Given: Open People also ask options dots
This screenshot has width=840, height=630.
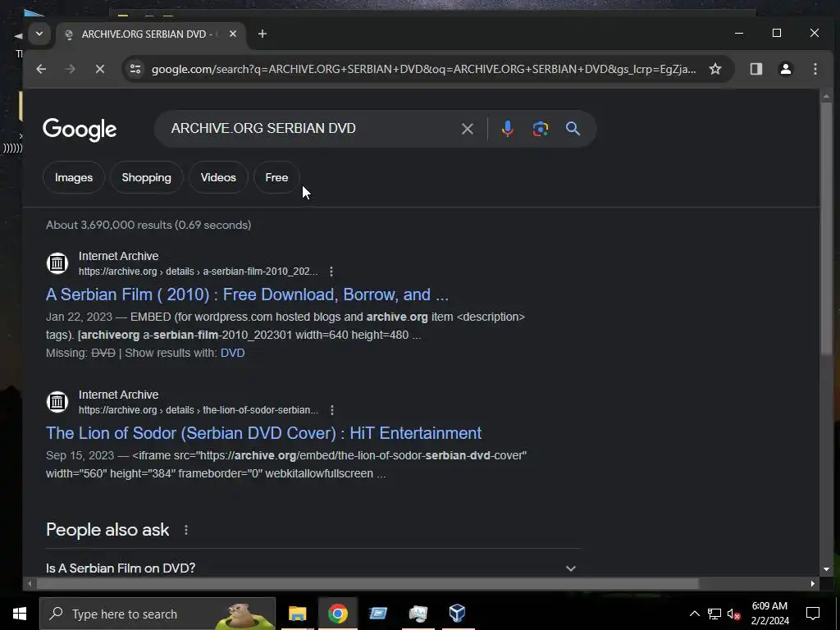Looking at the screenshot, I should (186, 530).
